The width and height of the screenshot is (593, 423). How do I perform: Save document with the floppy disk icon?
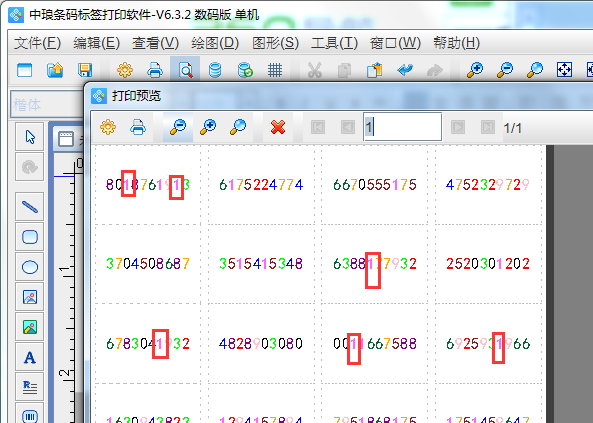(x=85, y=70)
